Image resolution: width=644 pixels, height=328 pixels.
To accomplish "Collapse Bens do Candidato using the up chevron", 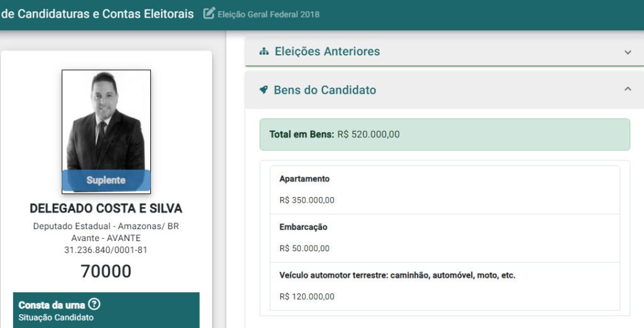I will [x=628, y=89].
